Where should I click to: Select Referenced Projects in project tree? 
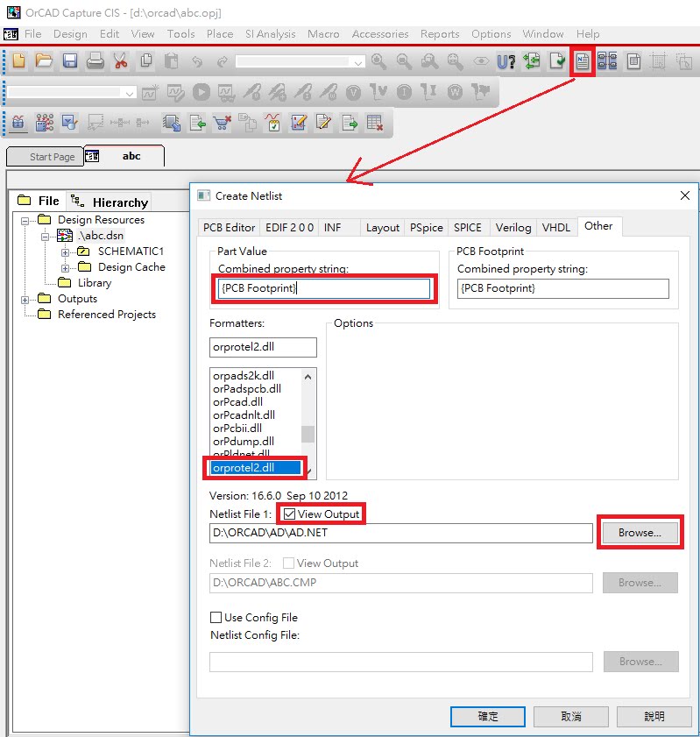(107, 314)
